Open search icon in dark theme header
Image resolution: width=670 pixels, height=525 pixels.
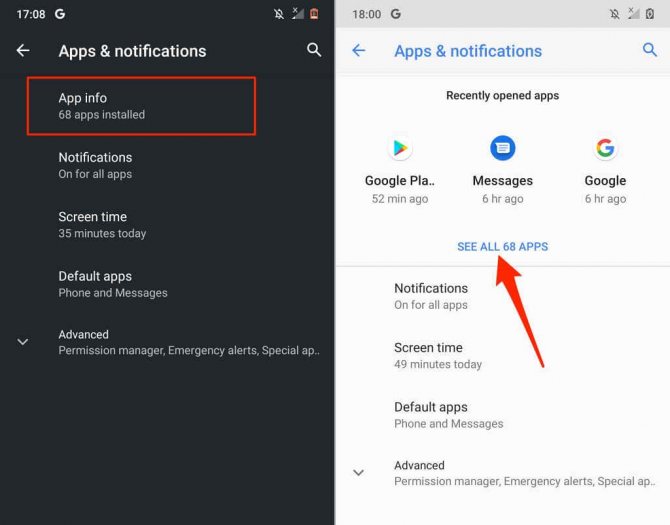[314, 50]
